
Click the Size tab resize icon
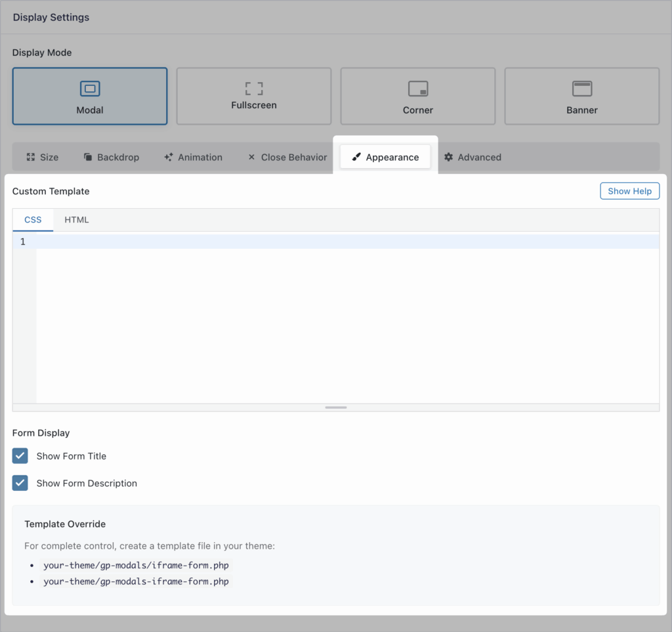(30, 158)
